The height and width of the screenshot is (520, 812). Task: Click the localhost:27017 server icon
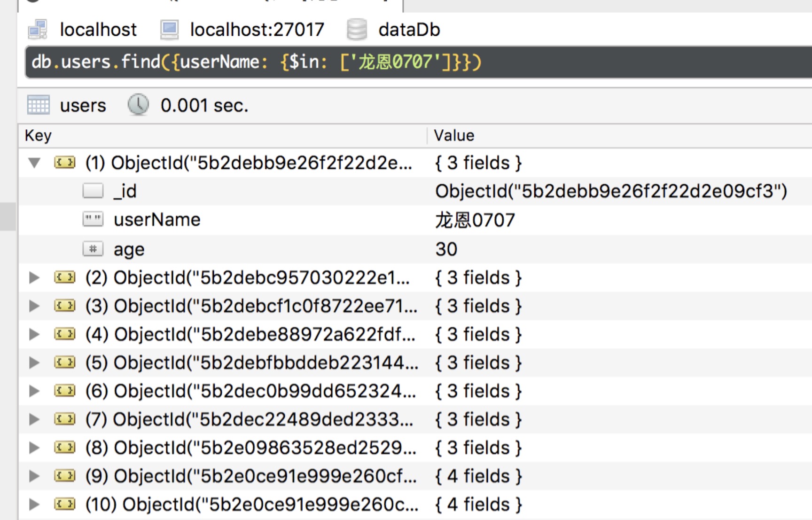tap(170, 30)
